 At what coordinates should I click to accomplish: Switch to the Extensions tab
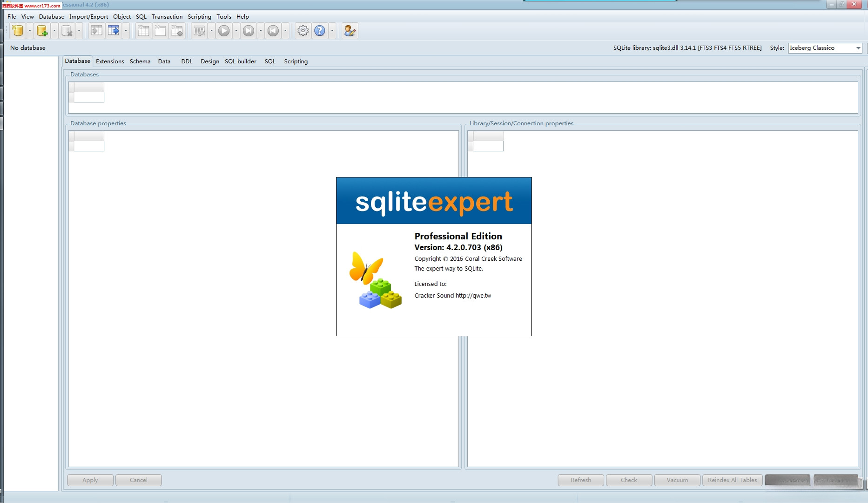110,61
